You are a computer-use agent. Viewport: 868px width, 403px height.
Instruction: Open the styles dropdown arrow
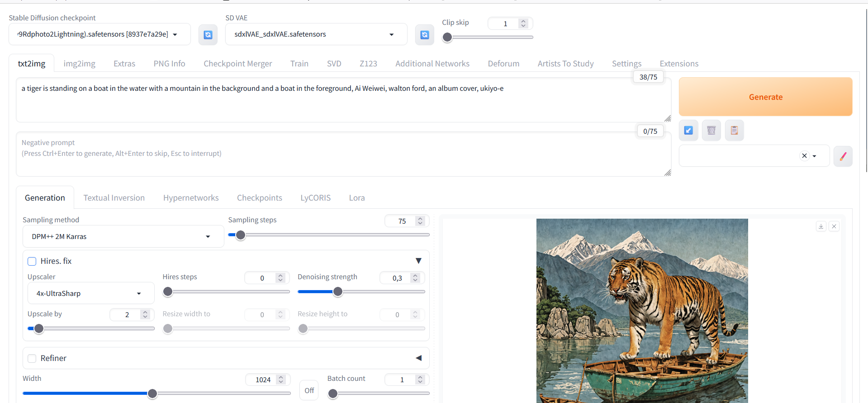pos(815,156)
